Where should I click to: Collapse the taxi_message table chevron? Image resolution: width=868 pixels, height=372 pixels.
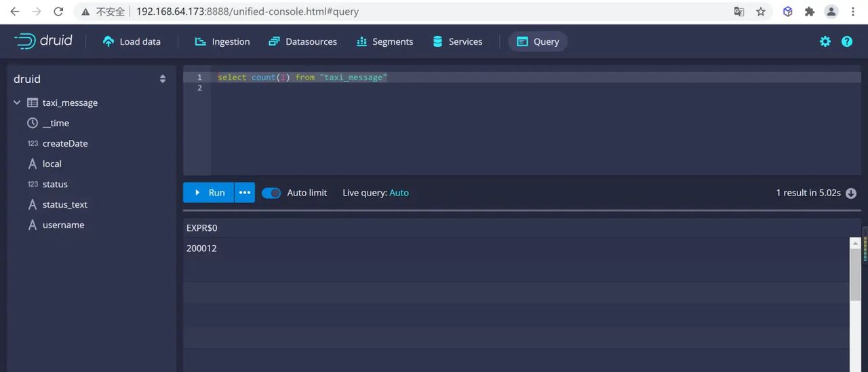(x=17, y=103)
